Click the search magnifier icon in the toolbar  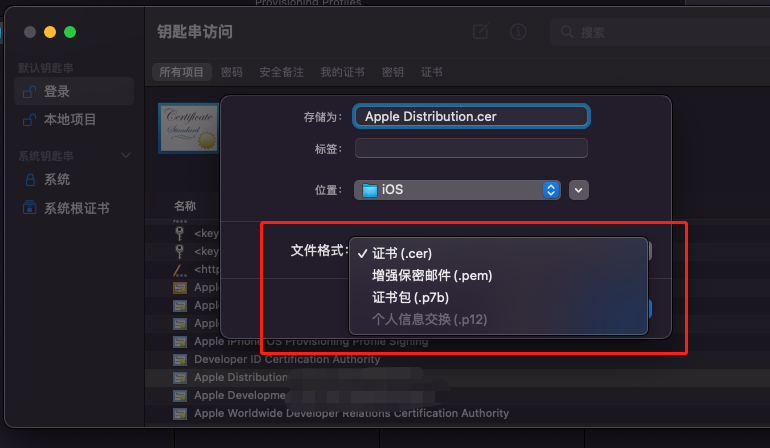click(x=568, y=32)
